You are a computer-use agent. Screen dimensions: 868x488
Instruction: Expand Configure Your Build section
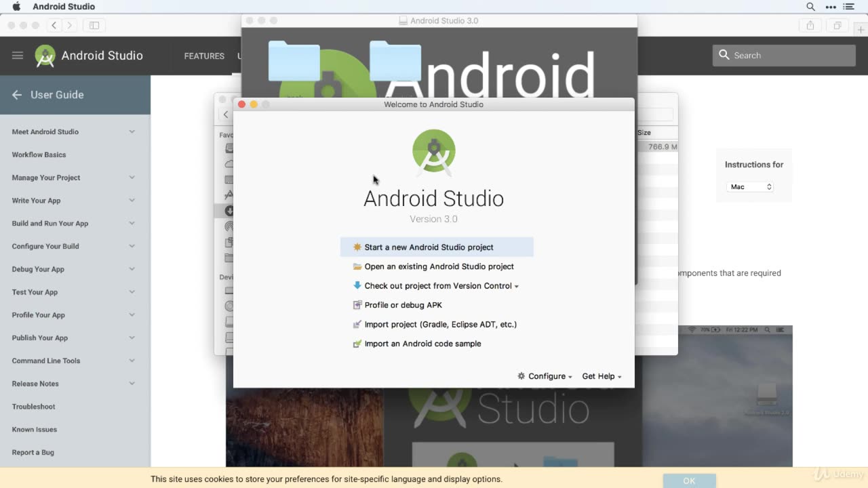coord(132,246)
